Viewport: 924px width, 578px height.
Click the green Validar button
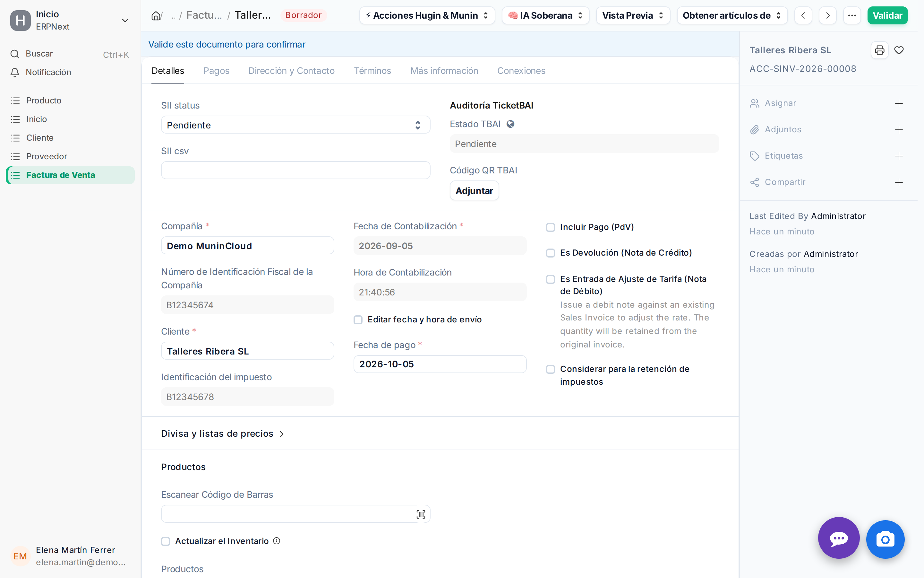[887, 16]
